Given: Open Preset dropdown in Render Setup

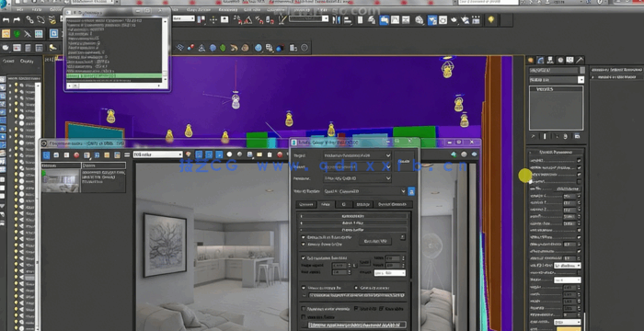Looking at the screenshot, I should pos(357,167).
